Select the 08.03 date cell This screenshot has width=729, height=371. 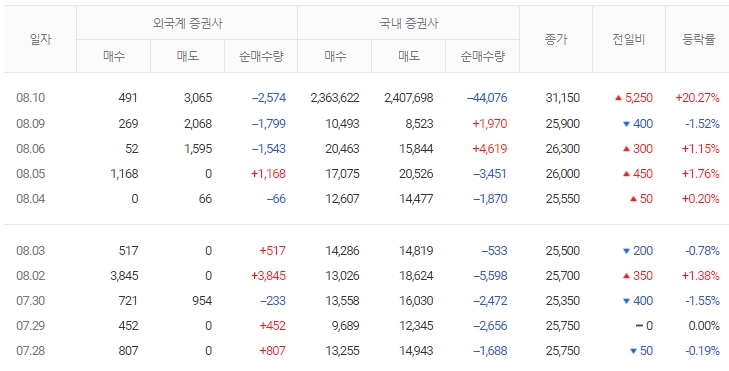pos(31,251)
